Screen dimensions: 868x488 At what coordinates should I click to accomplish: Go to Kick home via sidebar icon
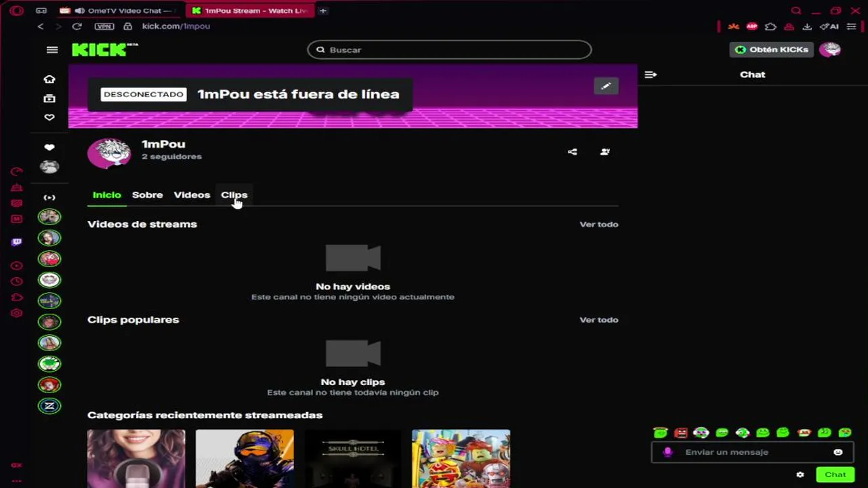tap(49, 79)
